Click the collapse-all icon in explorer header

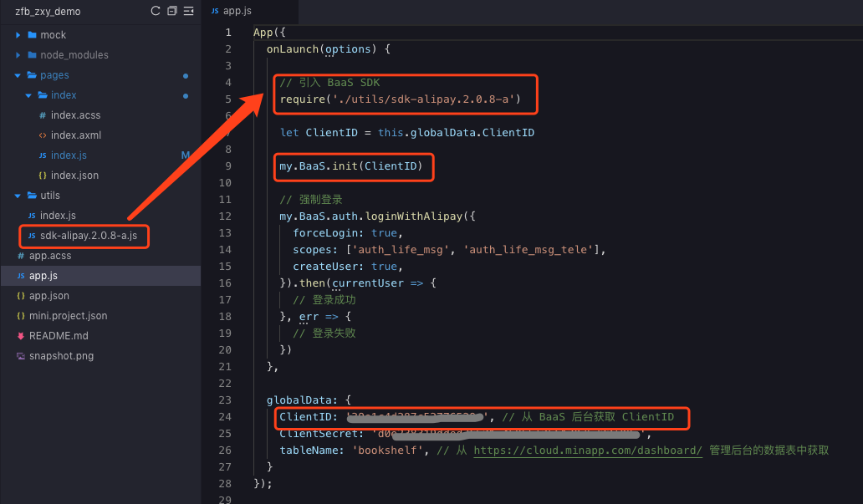(x=172, y=11)
